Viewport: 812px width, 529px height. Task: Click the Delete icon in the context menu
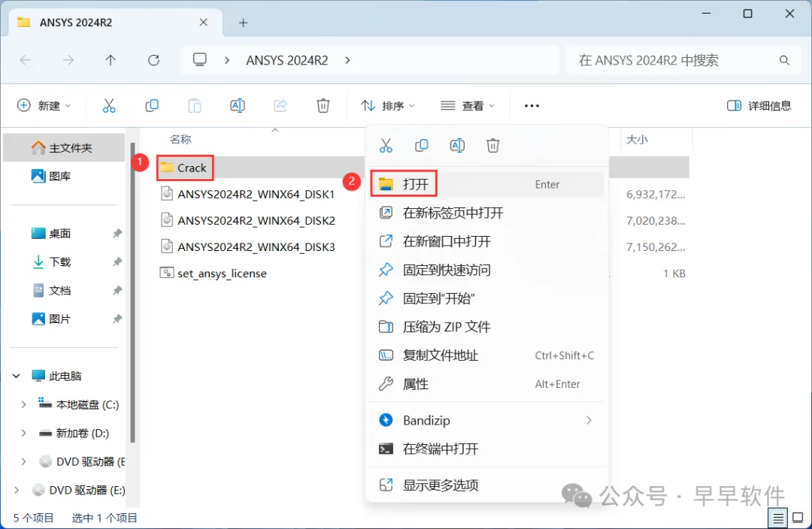(x=493, y=146)
